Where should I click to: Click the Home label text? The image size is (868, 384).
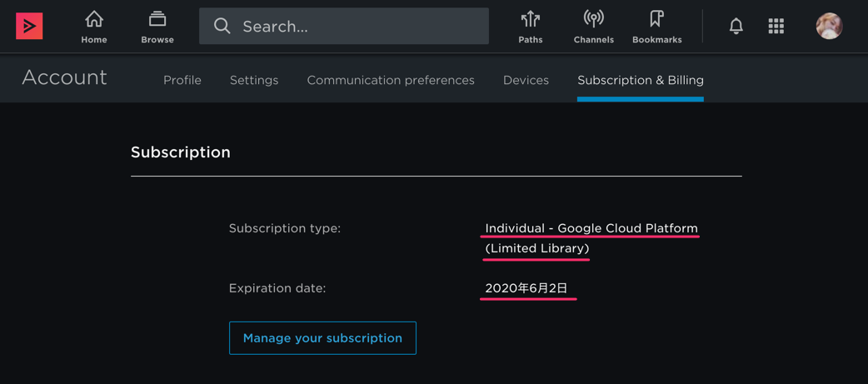point(94,40)
